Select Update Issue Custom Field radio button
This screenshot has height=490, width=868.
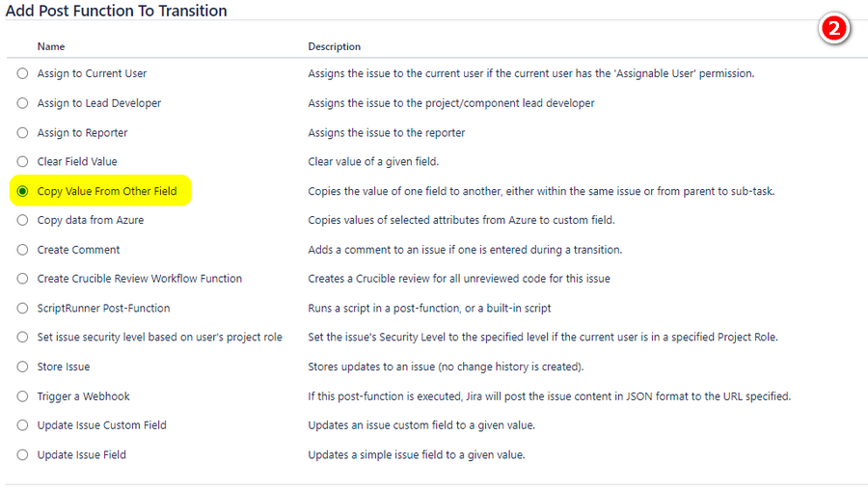[22, 425]
